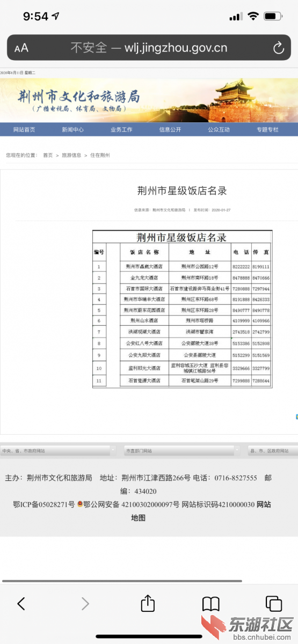The height and width of the screenshot is (644, 298).
Task: Click the phone number 8222222
Action: point(241,266)
